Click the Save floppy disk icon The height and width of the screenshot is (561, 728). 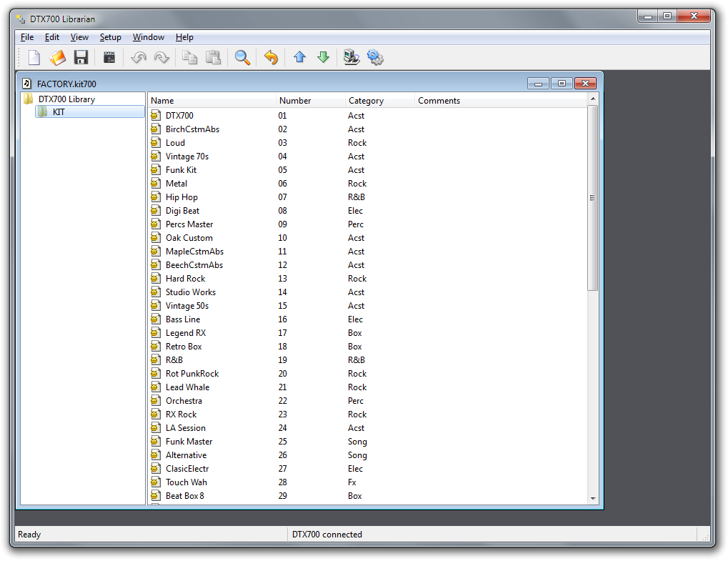(81, 58)
